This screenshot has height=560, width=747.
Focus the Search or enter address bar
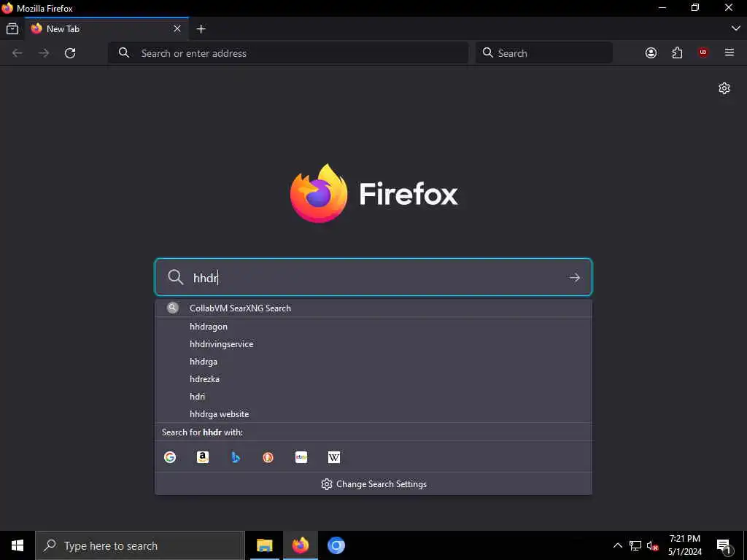(x=288, y=52)
